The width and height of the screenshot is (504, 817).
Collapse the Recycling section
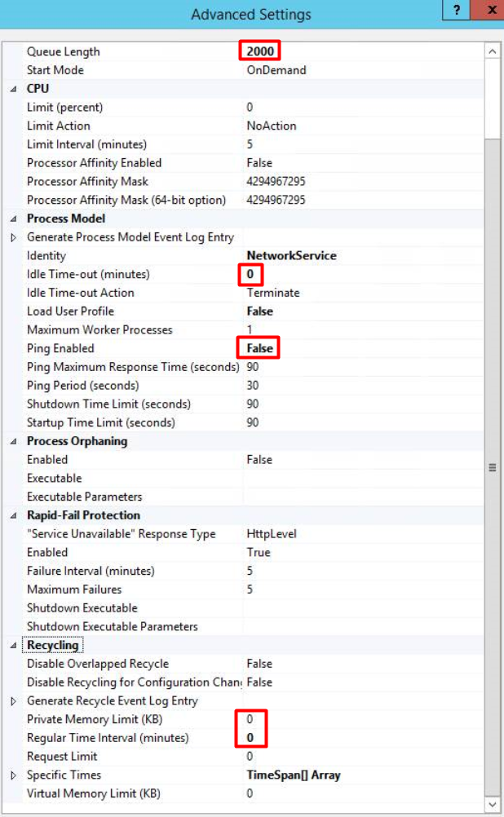pyautogui.click(x=14, y=646)
